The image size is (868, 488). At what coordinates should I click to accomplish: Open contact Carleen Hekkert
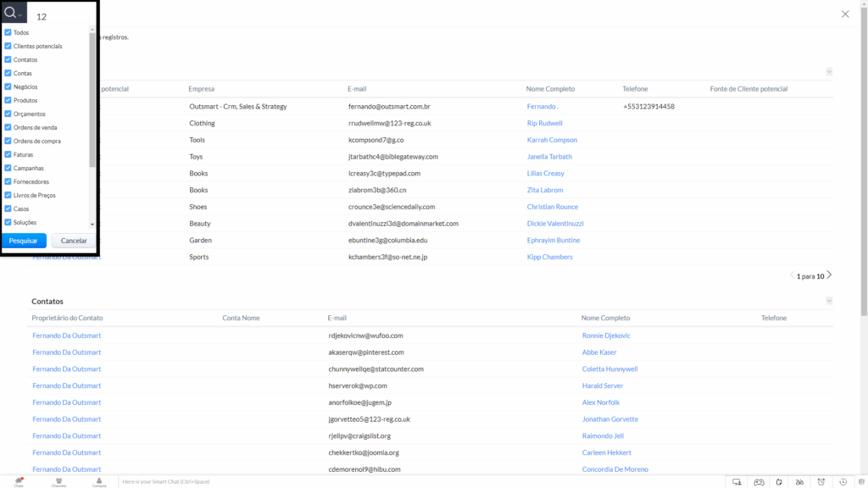pyautogui.click(x=607, y=452)
